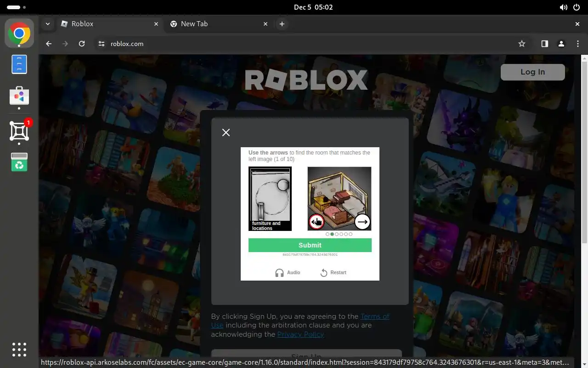The width and height of the screenshot is (588, 368).
Task: Click the grayscale furniture and locations image
Action: 270,199
